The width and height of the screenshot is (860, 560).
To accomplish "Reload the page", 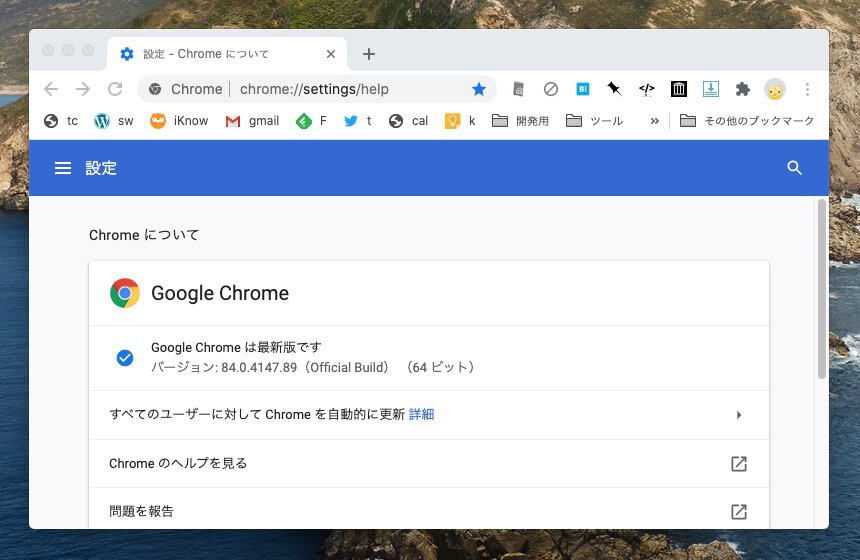I will click(115, 89).
